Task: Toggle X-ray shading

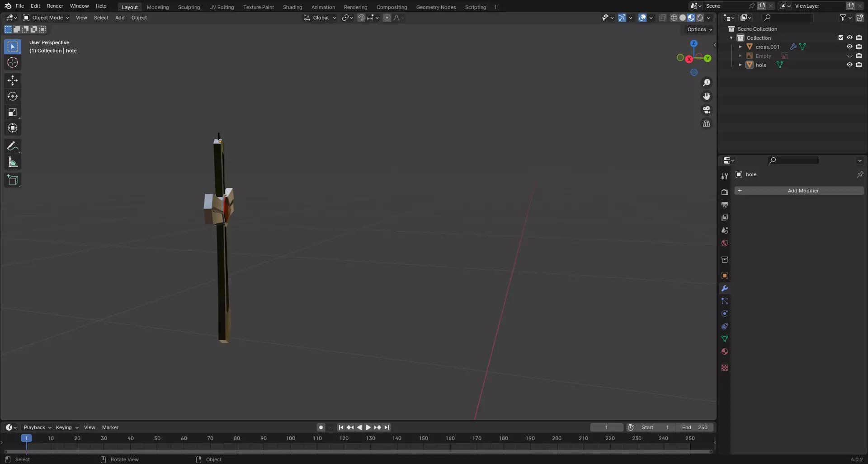Action: click(x=662, y=18)
